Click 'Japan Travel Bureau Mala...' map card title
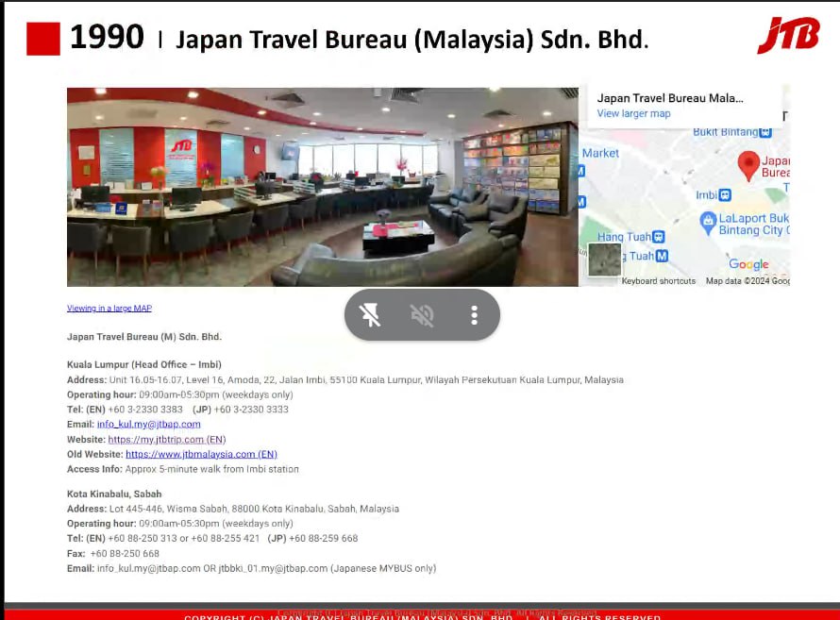 coord(670,98)
